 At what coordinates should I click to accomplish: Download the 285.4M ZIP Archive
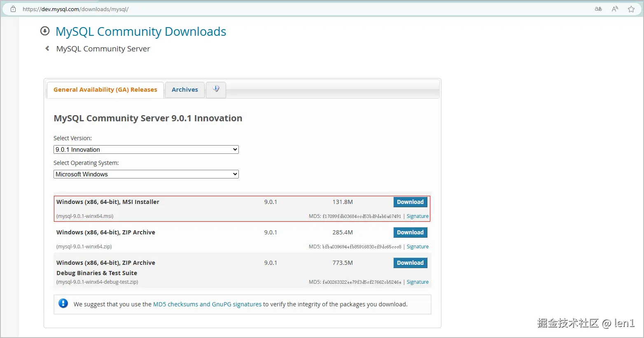tap(410, 232)
